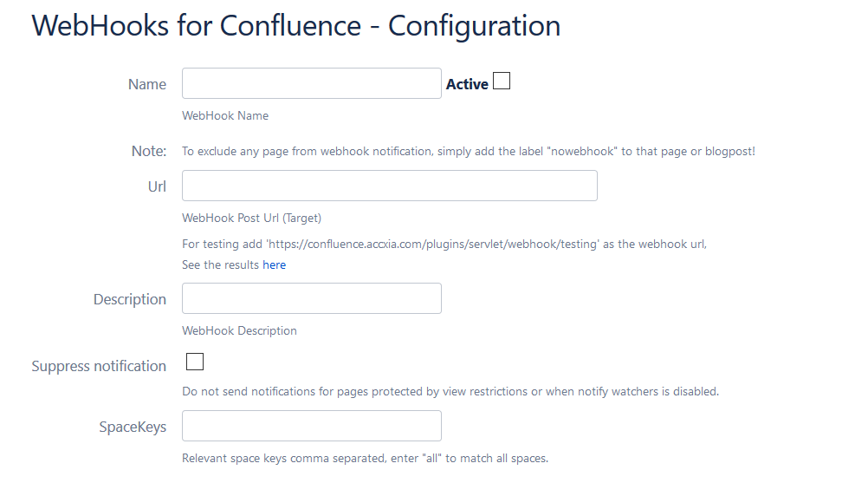Click the 'Suppress notification' label

(x=99, y=366)
